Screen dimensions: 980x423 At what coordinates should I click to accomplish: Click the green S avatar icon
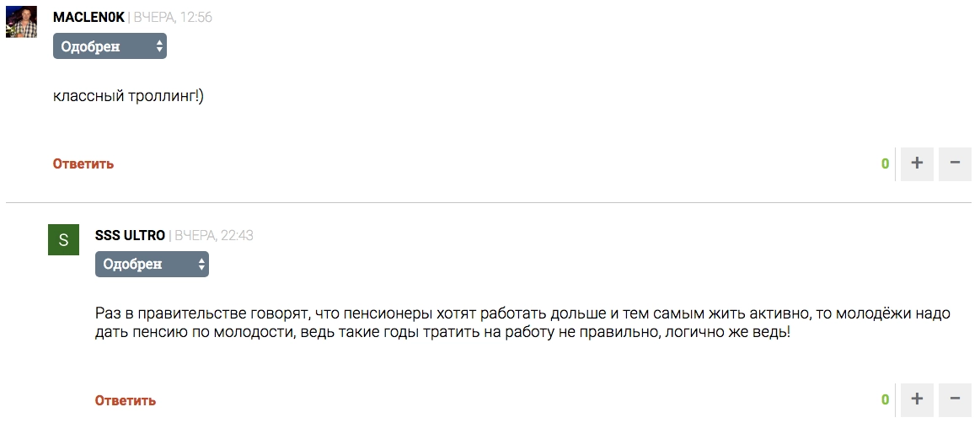(63, 240)
